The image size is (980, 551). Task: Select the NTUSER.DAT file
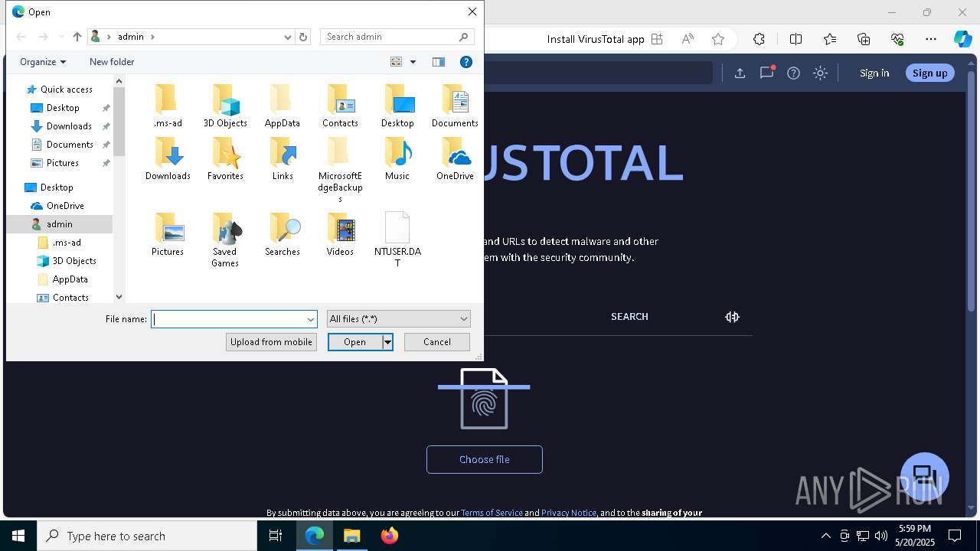point(397,240)
